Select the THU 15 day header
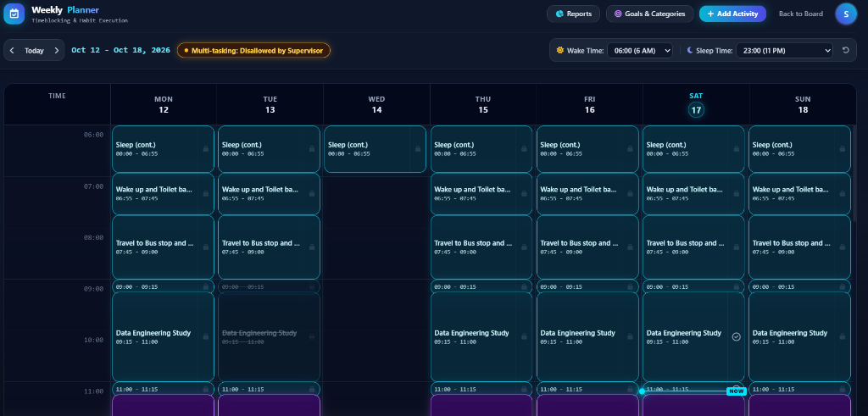The height and width of the screenshot is (416, 868). pos(483,104)
